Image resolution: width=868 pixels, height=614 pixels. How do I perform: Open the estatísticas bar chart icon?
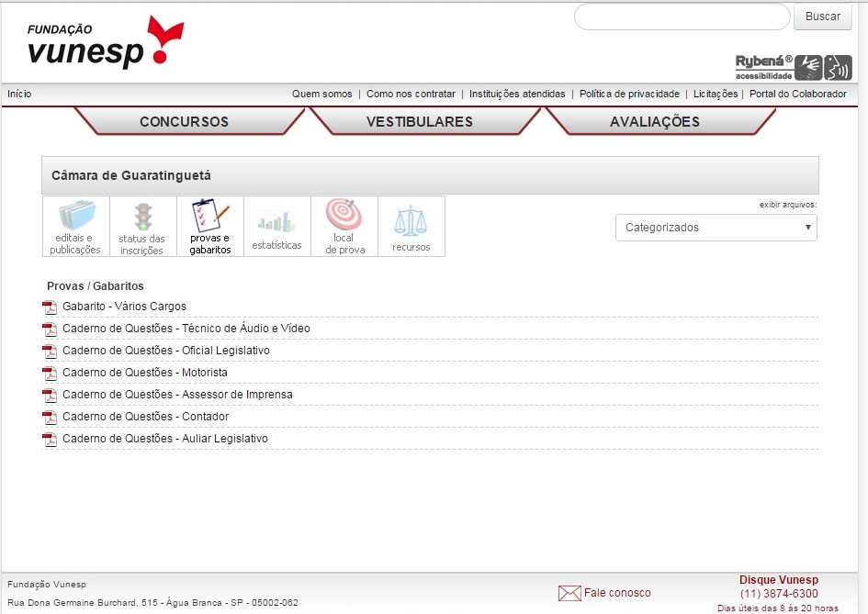[276, 222]
